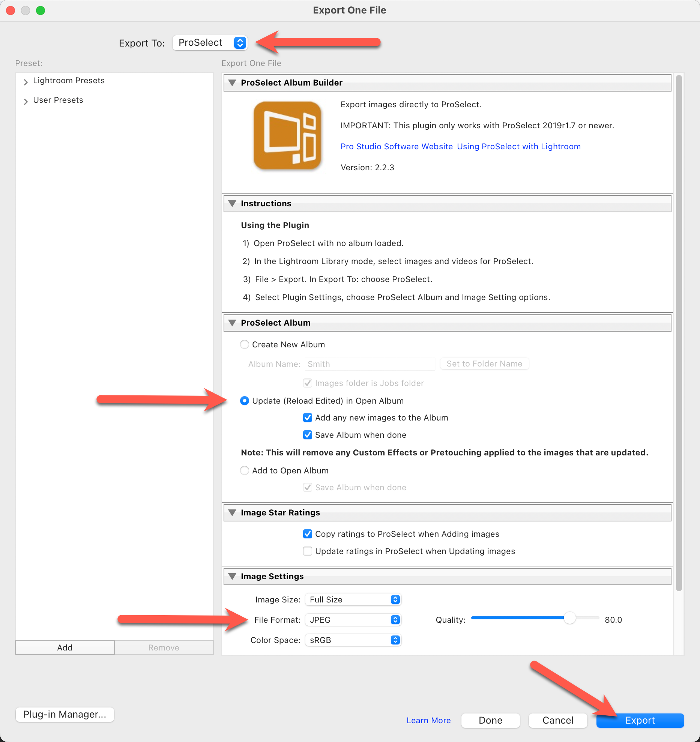
Task: Uncheck Add any new images to the Album
Action: (308, 418)
